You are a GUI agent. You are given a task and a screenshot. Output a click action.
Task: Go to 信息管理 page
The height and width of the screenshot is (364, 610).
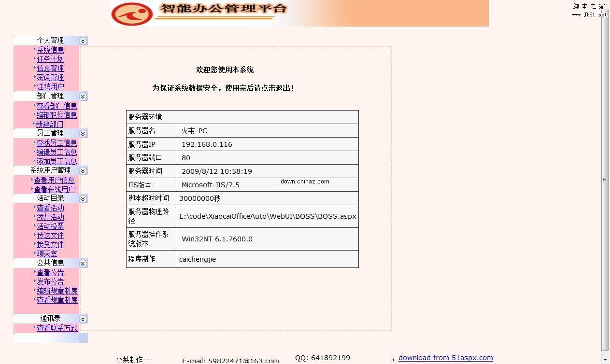click(50, 68)
